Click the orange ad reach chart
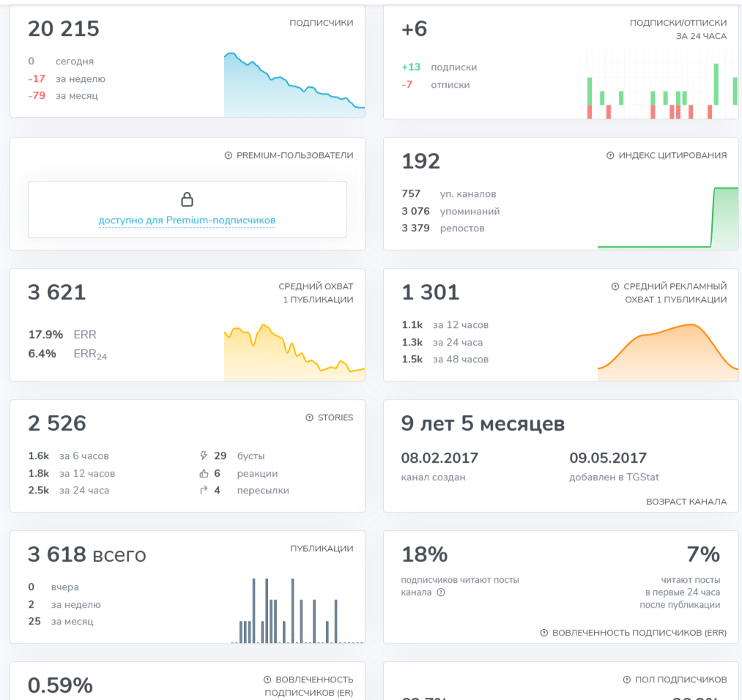Screen dimensions: 742x700 click(668, 352)
